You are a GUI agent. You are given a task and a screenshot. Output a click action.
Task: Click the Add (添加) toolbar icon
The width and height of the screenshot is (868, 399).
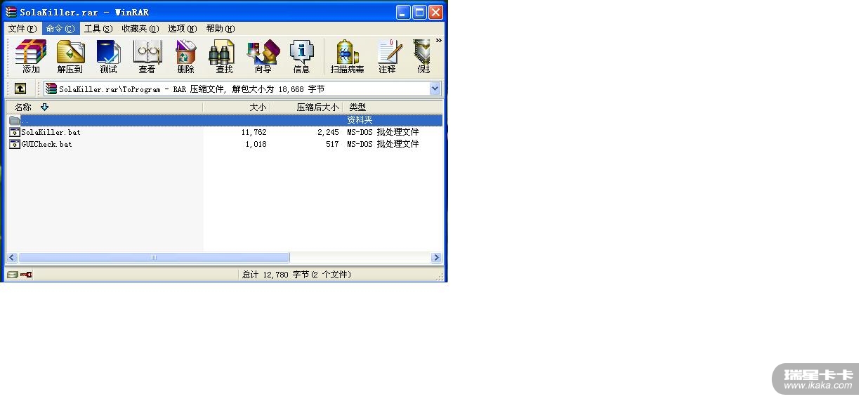31,57
